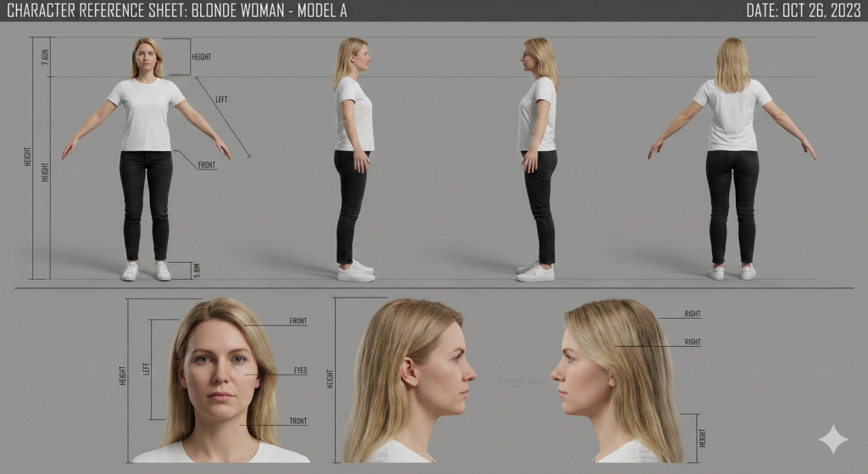Viewport: 868px width, 474px height.
Task: Click the "FRONT" label by the forehead
Action: point(298,321)
